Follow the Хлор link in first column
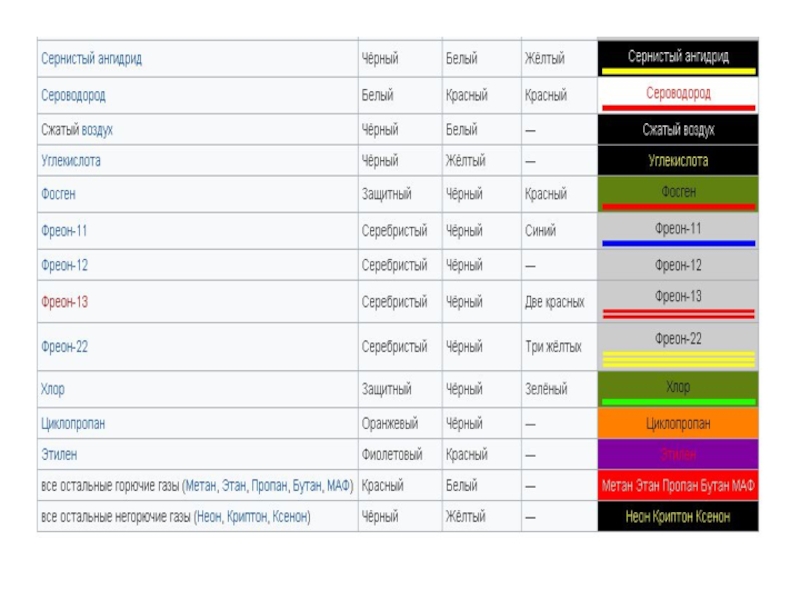The width and height of the screenshot is (800, 600). 53,389
